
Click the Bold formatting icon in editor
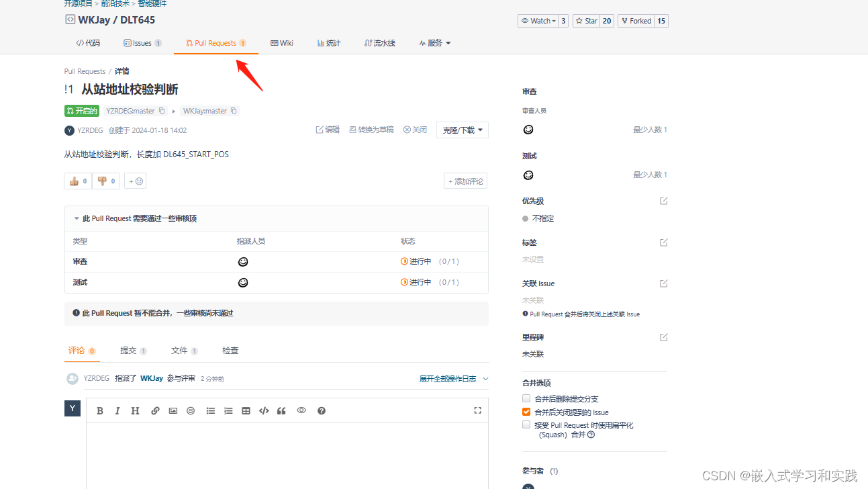100,410
